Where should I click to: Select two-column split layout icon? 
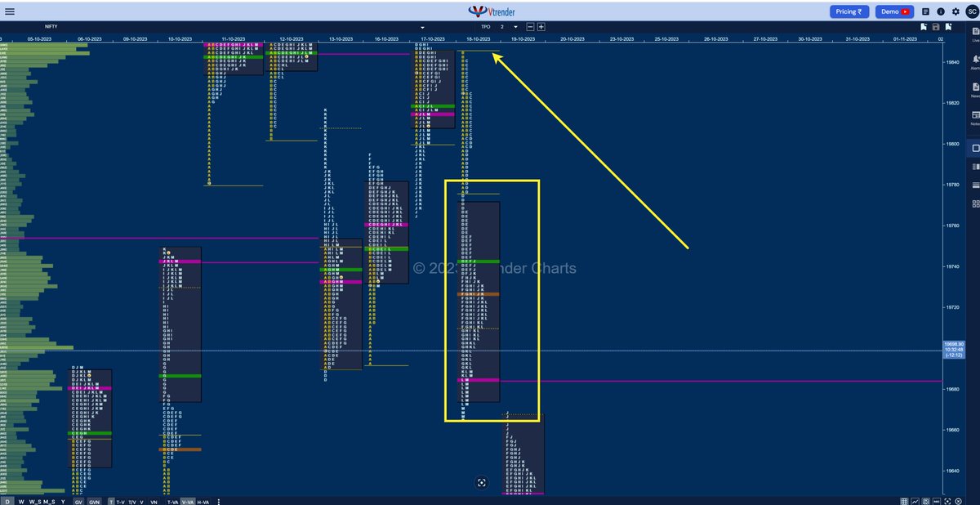[975, 167]
